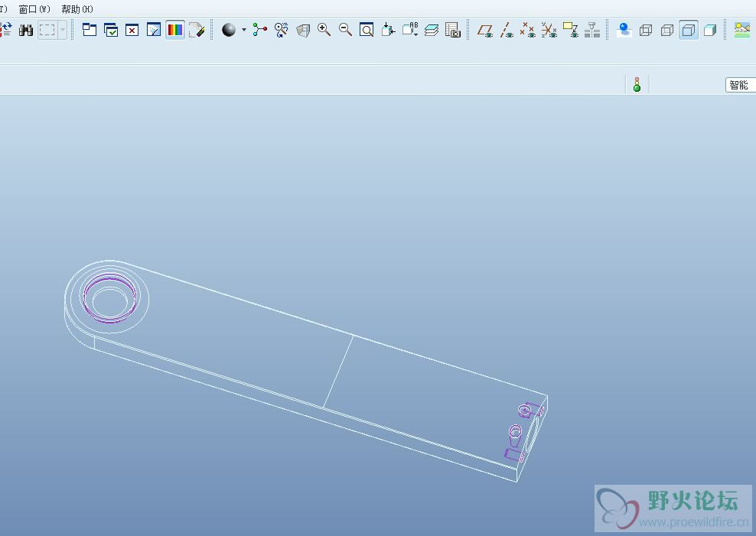Click the reorient view cube icon
The width and height of the screenshot is (756, 536).
click(388, 31)
